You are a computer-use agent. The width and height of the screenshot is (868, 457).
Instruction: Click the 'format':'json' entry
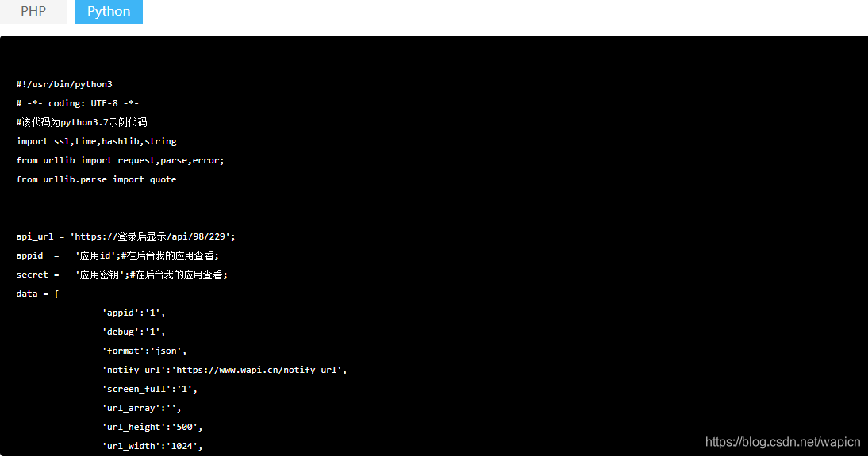click(144, 351)
